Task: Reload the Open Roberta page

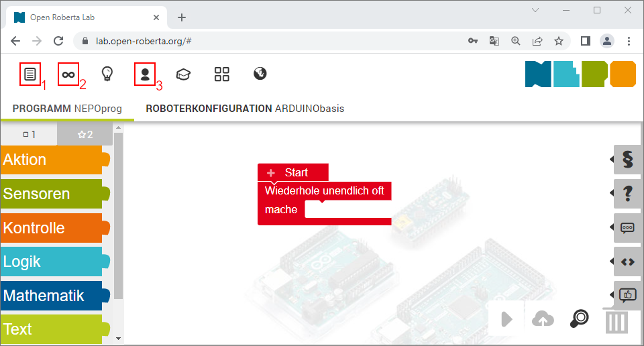Action: 58,41
